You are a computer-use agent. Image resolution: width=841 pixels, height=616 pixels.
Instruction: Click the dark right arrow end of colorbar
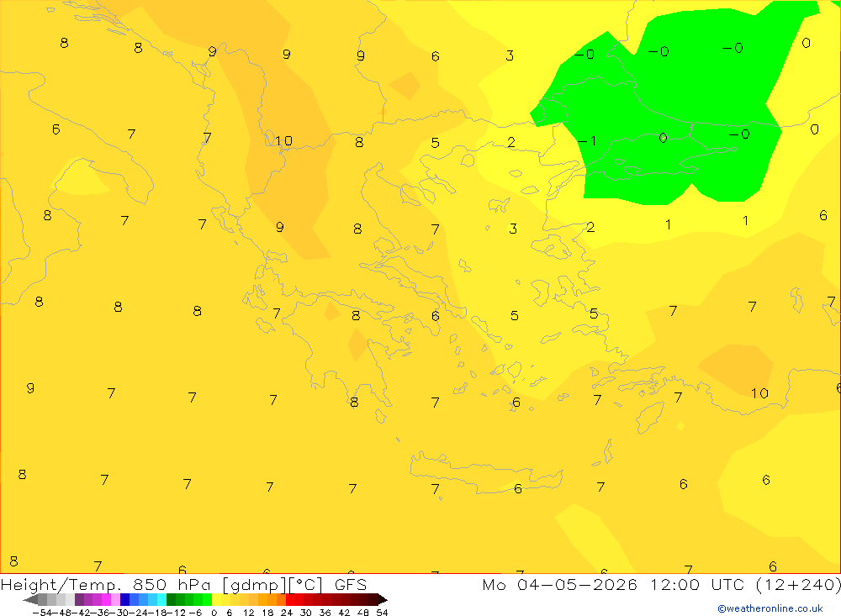point(383,599)
